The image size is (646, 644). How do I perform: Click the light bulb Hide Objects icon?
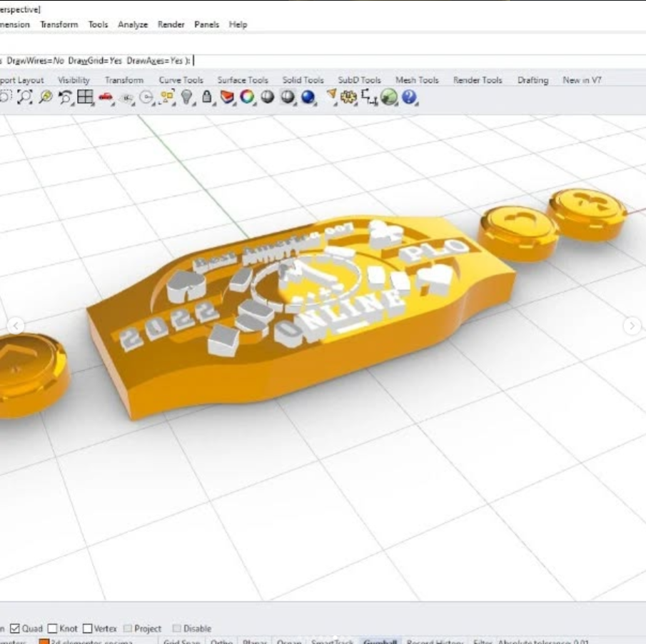click(187, 98)
